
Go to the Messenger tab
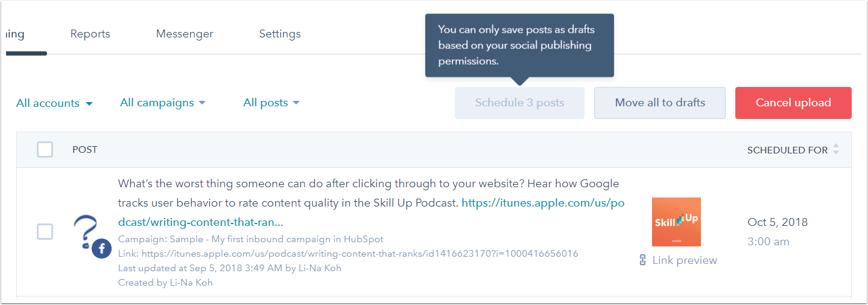(185, 34)
